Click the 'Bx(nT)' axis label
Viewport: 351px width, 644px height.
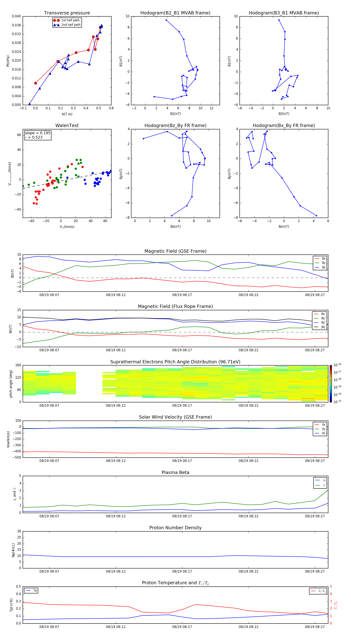[284, 227]
